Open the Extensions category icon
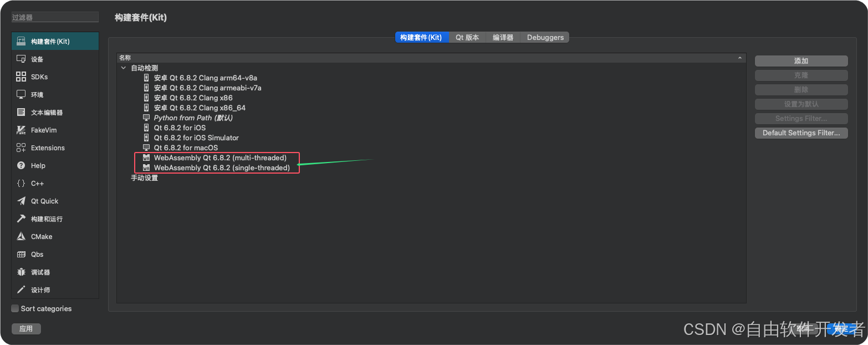The width and height of the screenshot is (868, 345). pos(21,148)
